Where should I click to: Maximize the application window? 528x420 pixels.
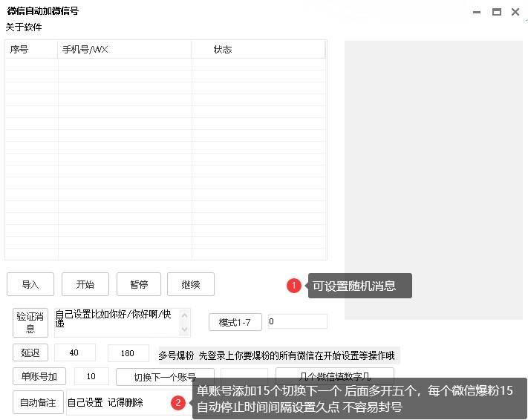tap(496, 12)
